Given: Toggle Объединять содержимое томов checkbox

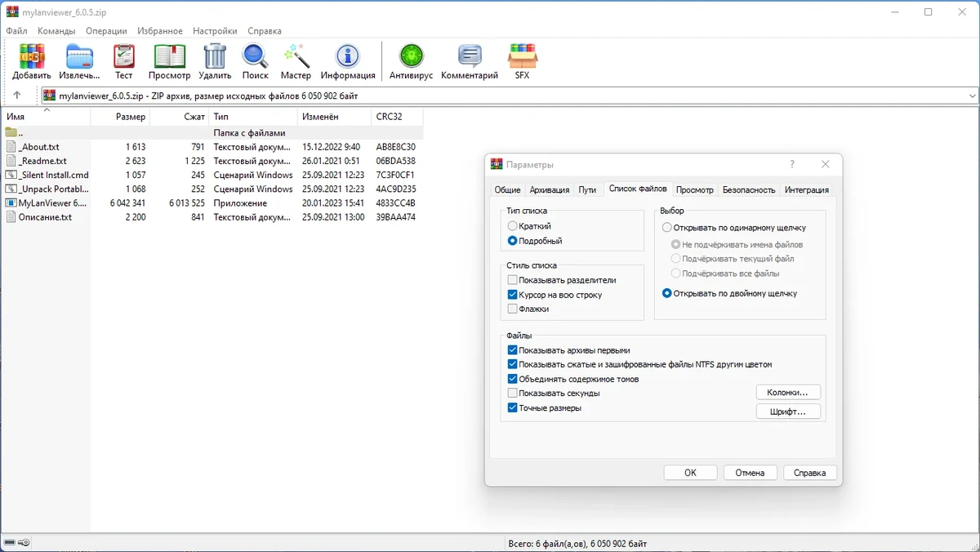Looking at the screenshot, I should 513,379.
